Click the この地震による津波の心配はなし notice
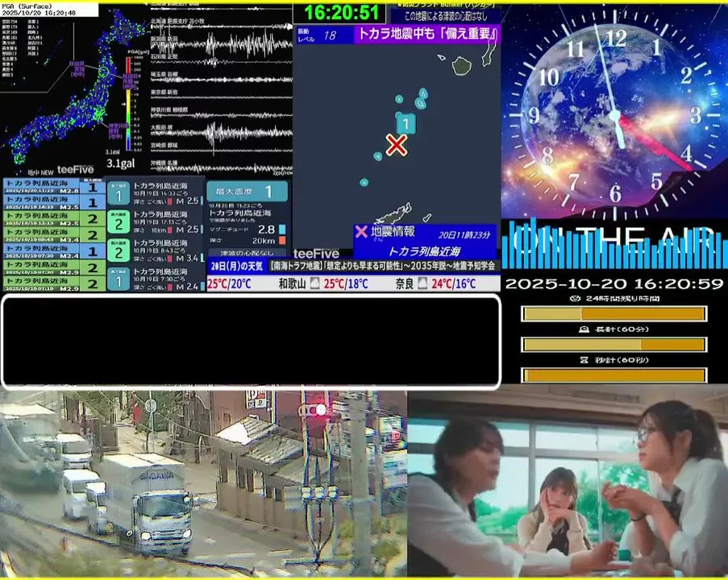Viewport: 728px width, 580px height. [x=446, y=16]
